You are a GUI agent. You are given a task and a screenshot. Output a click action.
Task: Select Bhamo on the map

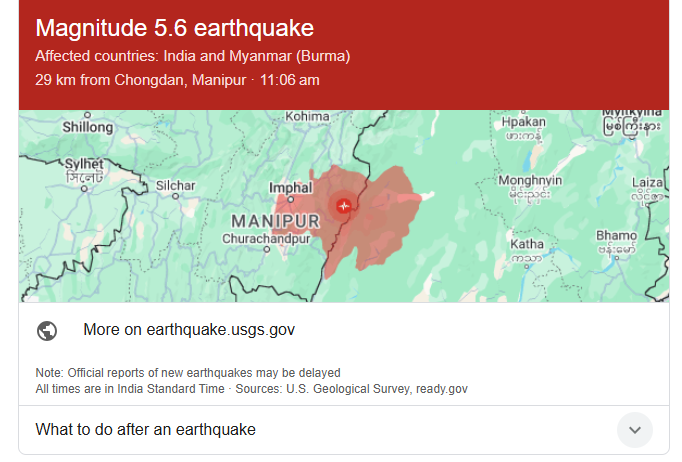tap(616, 236)
